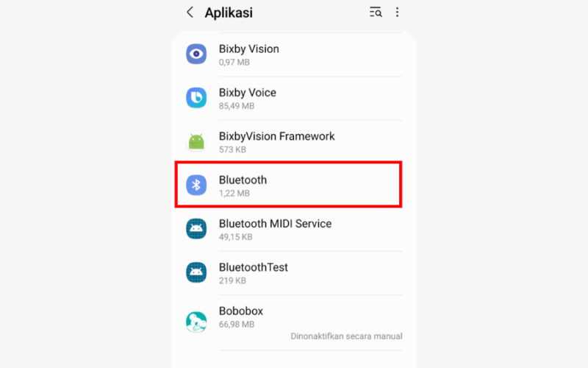Tap the back arrow beside Aplikasi
Screen dimensions: 588x368
click(190, 13)
